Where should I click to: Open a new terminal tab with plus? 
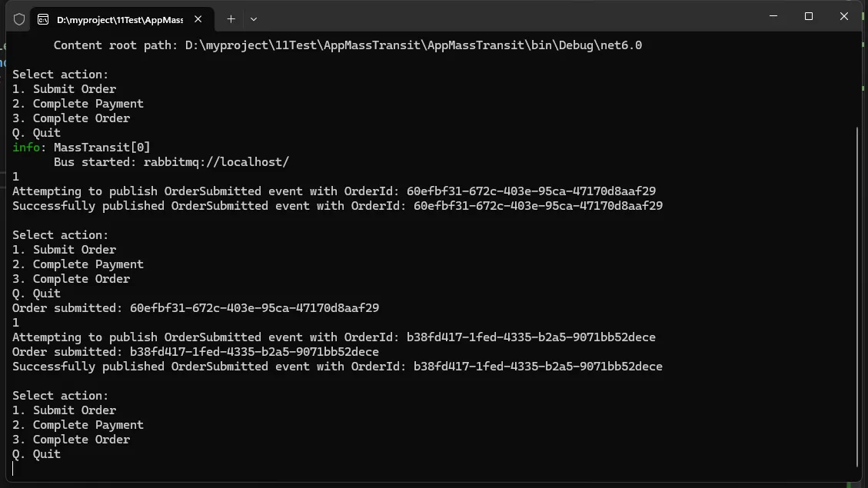point(231,18)
